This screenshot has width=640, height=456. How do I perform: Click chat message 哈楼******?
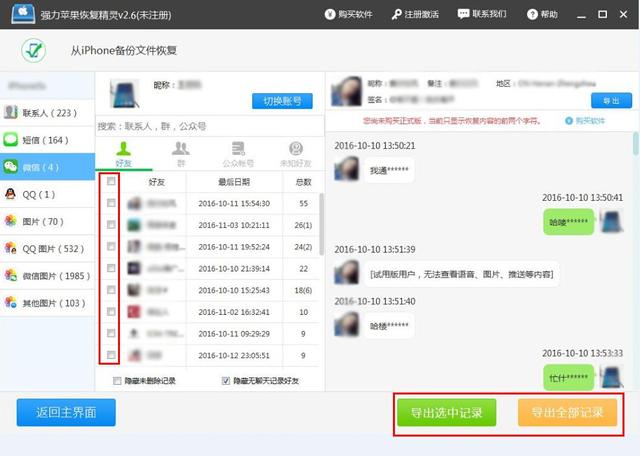(x=389, y=326)
